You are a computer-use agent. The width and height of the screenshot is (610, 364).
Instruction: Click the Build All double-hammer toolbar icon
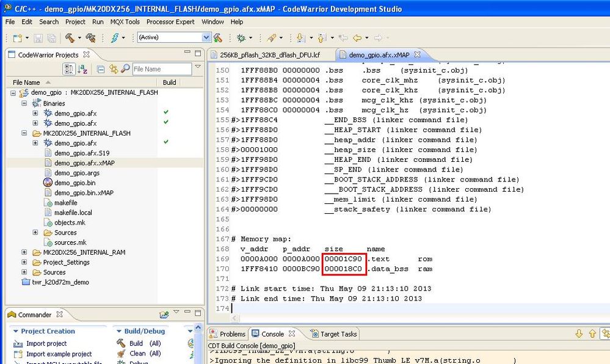pyautogui.click(x=90, y=38)
